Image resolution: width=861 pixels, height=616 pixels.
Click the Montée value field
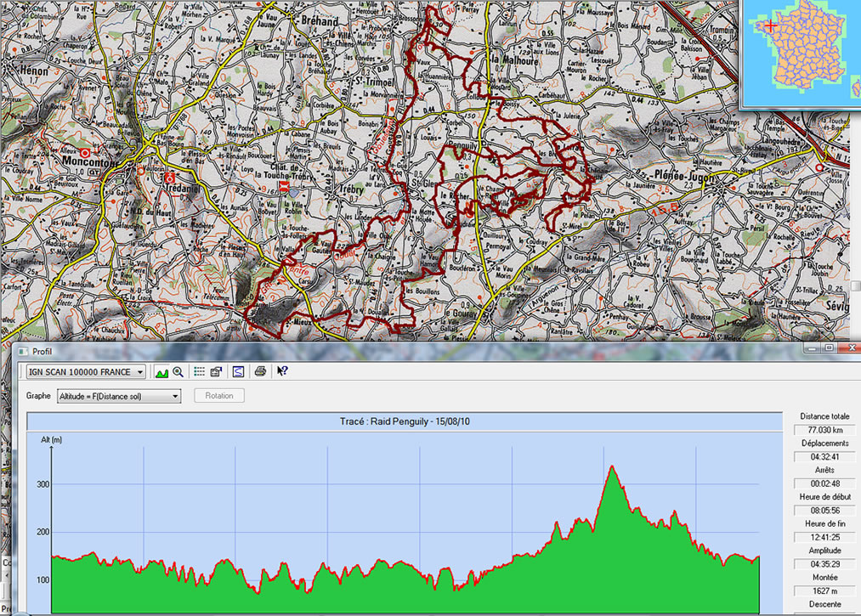(821, 591)
